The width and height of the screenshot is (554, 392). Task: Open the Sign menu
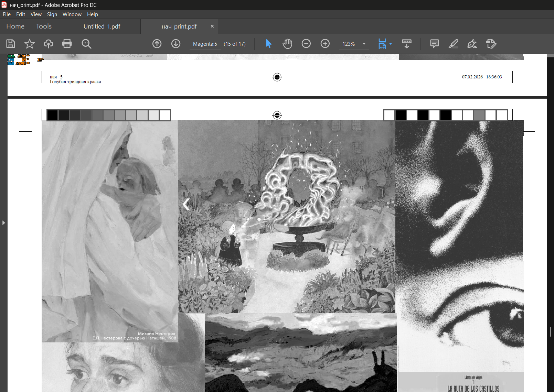[52, 14]
